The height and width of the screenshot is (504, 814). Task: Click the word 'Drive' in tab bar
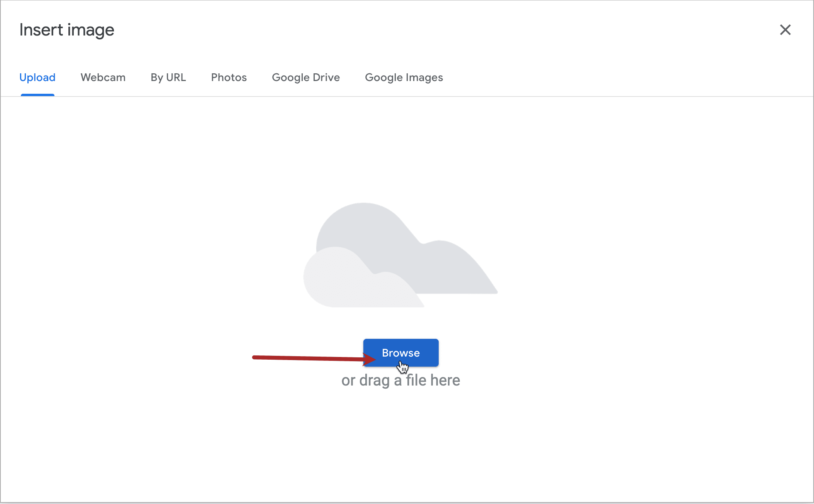point(326,77)
